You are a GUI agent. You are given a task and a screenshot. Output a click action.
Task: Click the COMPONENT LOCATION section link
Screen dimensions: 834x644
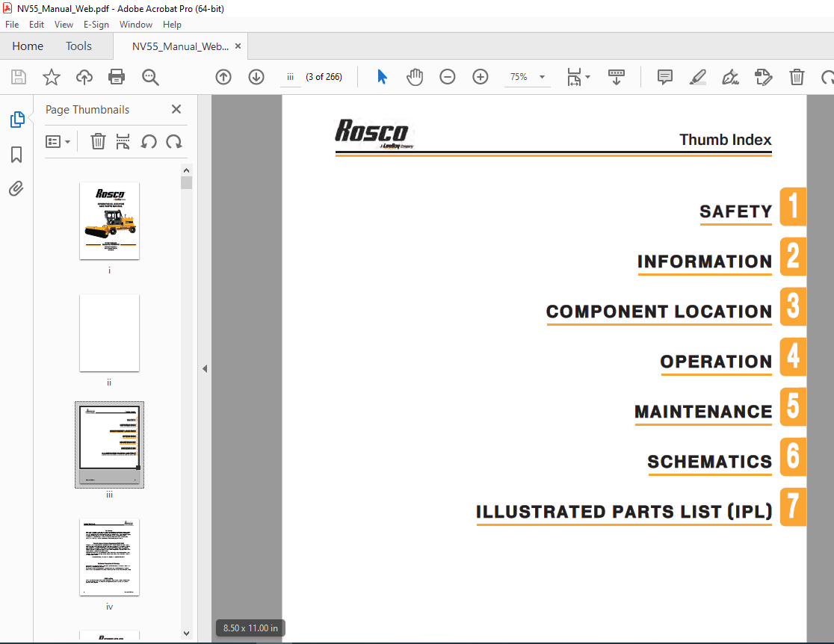point(659,312)
